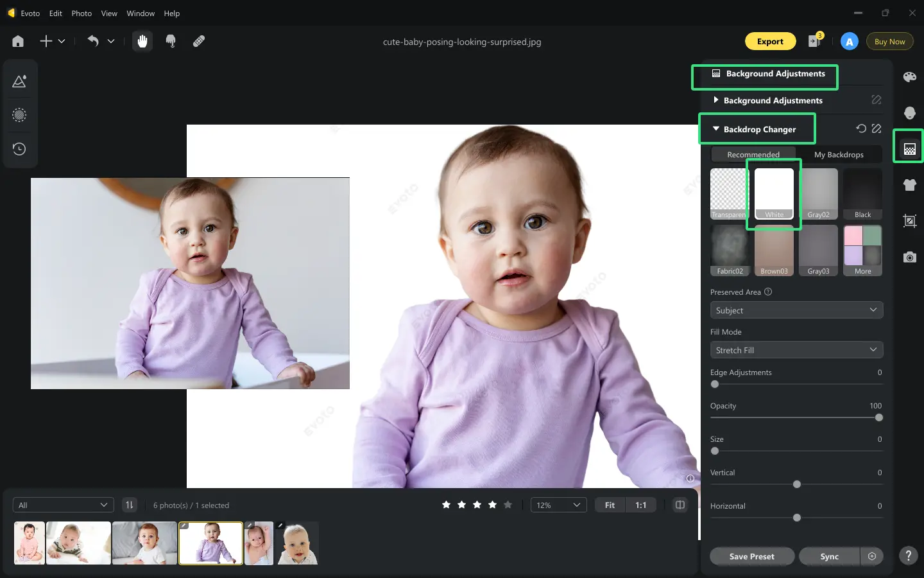Click the Export button
924x578 pixels.
(770, 40)
